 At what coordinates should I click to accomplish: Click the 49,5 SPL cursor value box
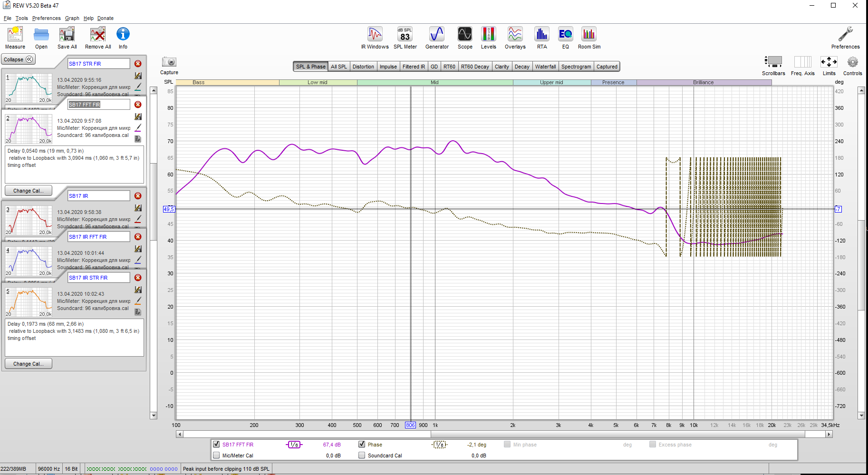(x=169, y=209)
